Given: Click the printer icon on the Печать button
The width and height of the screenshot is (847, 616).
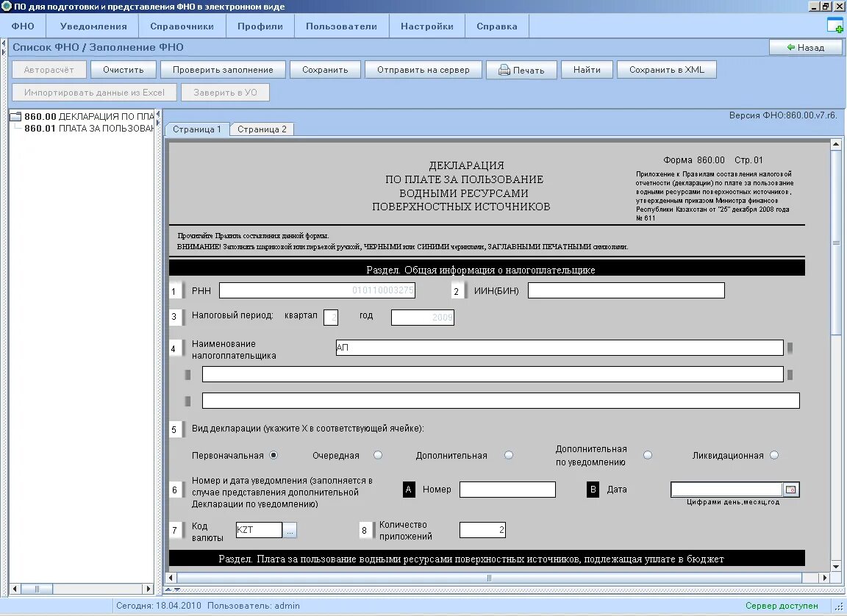Looking at the screenshot, I should click(504, 69).
